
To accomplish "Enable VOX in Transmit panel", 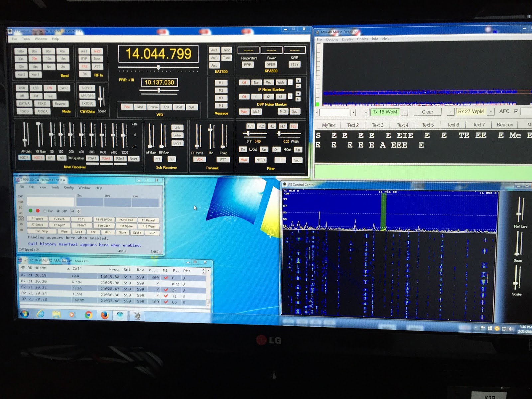I will click(199, 159).
